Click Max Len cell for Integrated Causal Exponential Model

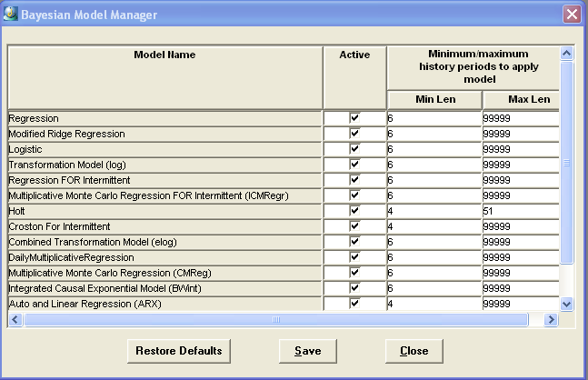[x=521, y=288]
